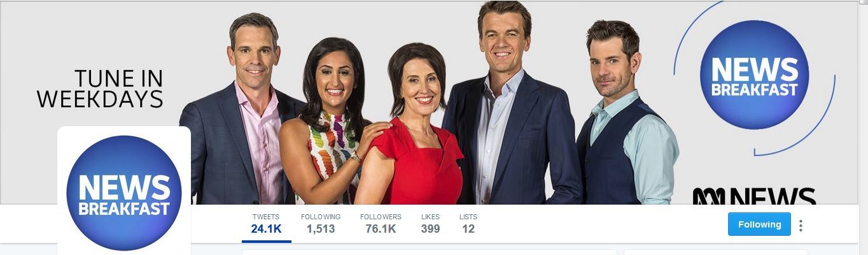Click the 1,513 following count
This screenshot has height=255, width=868.
tap(321, 229)
